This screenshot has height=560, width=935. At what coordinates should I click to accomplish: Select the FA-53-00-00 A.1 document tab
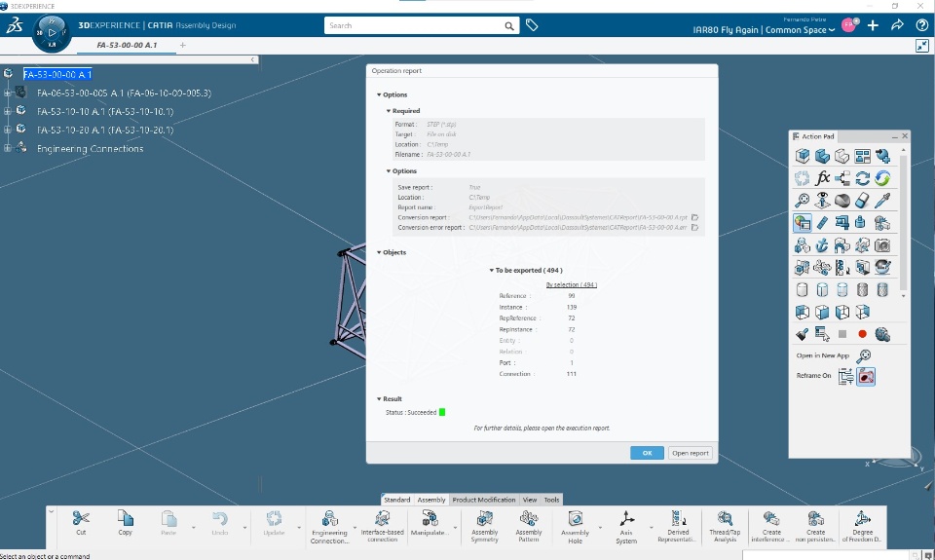[x=127, y=45]
